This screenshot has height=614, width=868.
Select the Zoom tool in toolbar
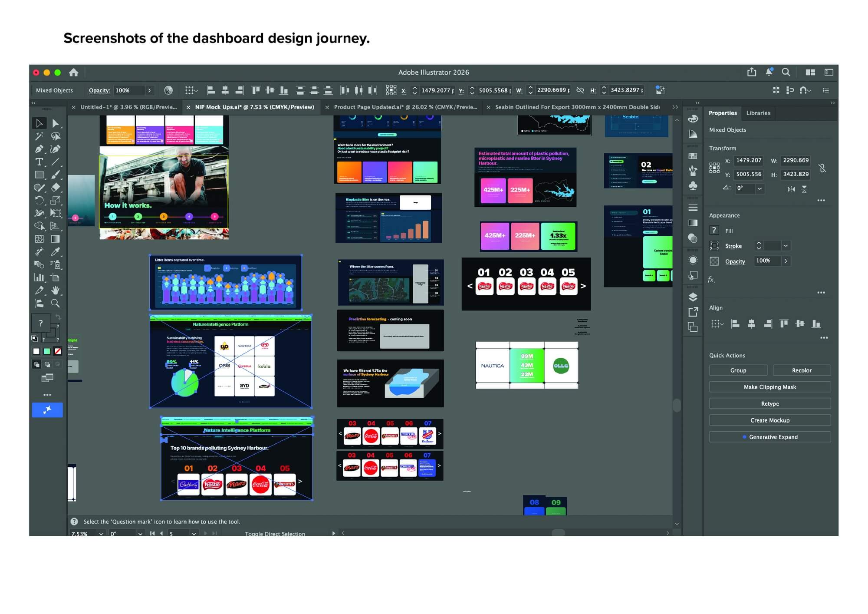point(56,304)
